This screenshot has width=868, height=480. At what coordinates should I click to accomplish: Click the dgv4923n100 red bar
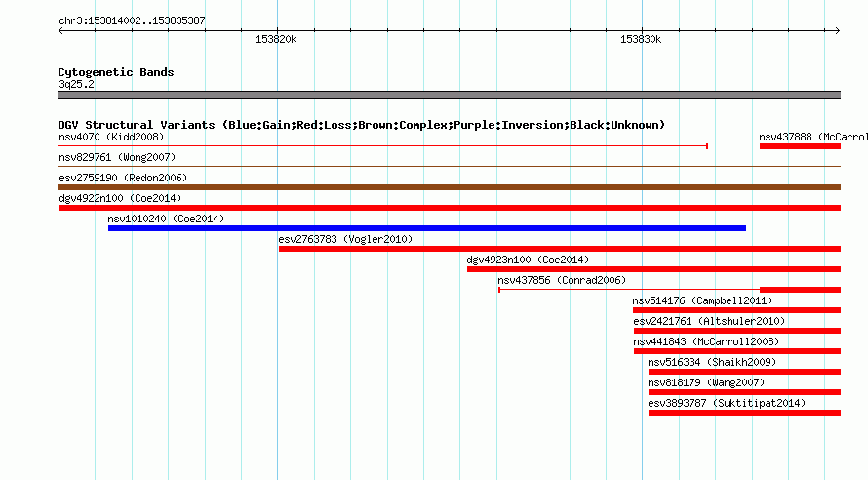653,269
